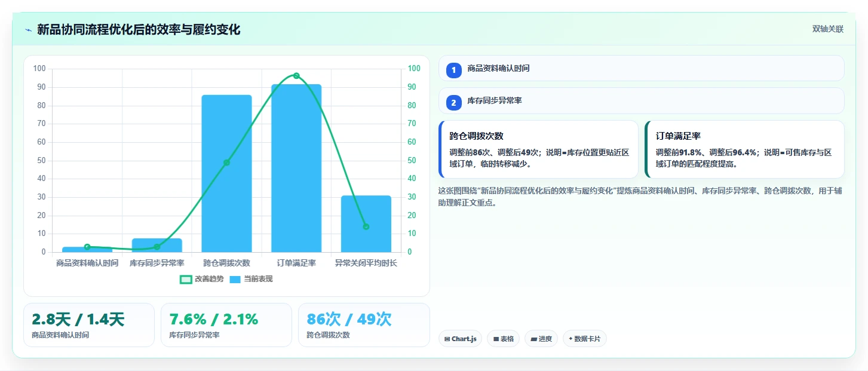Click the 7.6% / 2.1% stat value
This screenshot has height=371, width=868.
[214, 319]
